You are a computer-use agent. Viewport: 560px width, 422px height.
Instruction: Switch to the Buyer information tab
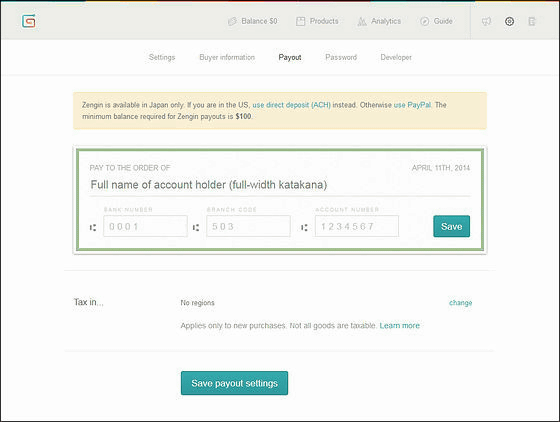pyautogui.click(x=227, y=57)
